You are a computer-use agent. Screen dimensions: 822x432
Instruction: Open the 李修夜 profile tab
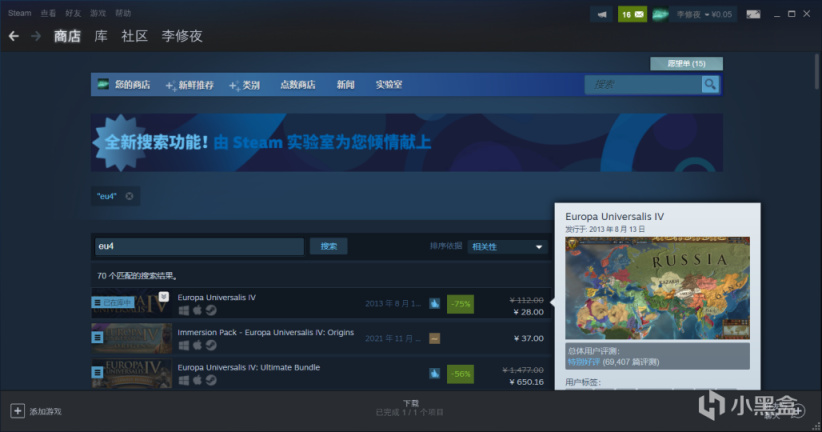(x=182, y=36)
